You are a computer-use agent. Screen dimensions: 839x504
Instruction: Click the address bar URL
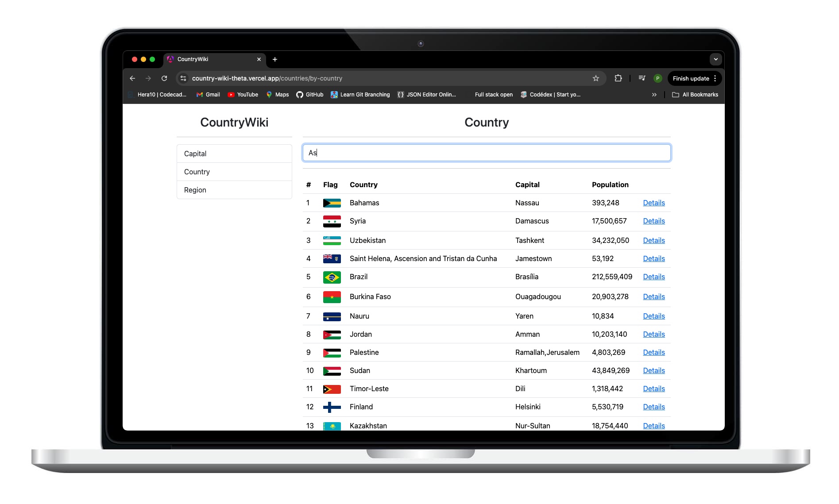coord(267,78)
